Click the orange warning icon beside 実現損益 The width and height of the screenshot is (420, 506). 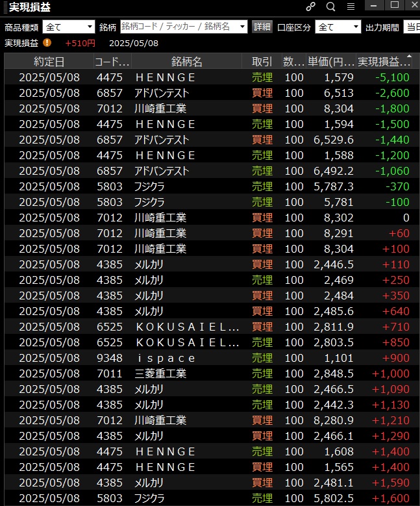pos(47,43)
